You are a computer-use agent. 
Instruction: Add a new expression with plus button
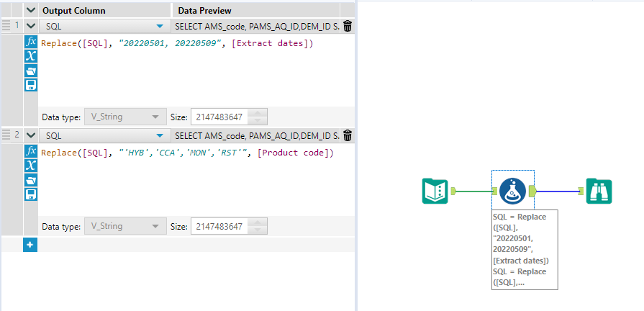[x=30, y=245]
